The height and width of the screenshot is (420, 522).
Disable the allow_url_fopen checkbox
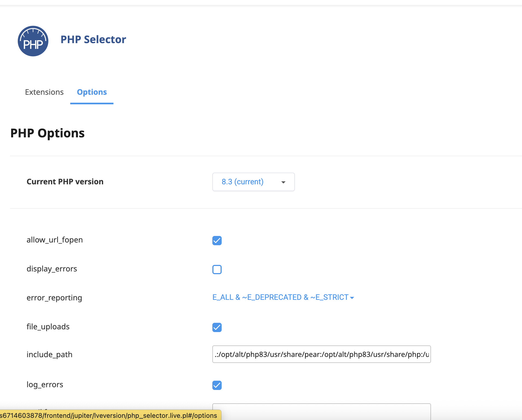coord(217,241)
